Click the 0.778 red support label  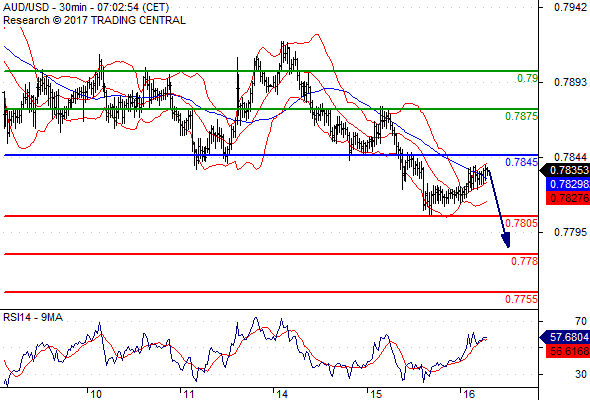coord(525,261)
